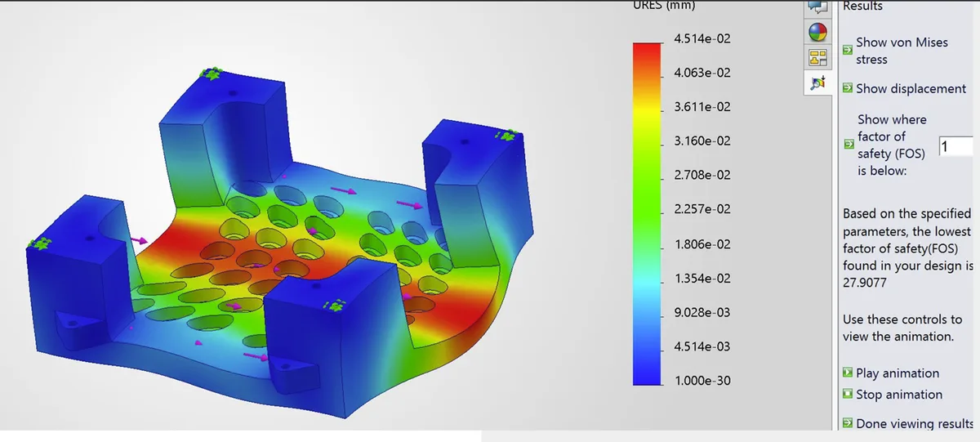Image resolution: width=980 pixels, height=442 pixels.
Task: Open the forum speech-bubble tab icon
Action: pyautogui.click(x=817, y=7)
